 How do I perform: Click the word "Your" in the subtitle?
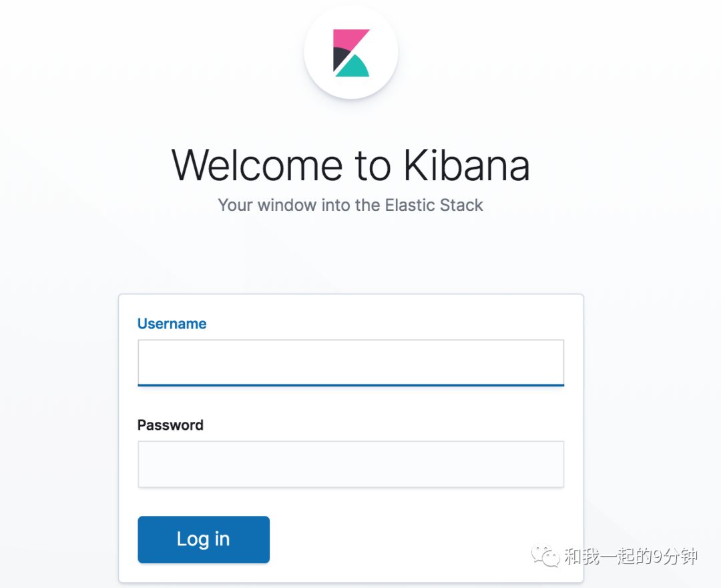[235, 205]
